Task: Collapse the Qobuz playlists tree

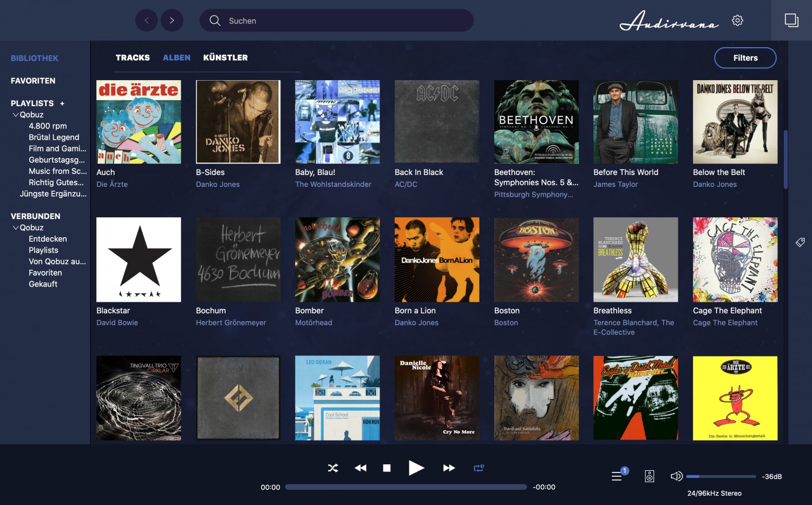Action: point(16,115)
